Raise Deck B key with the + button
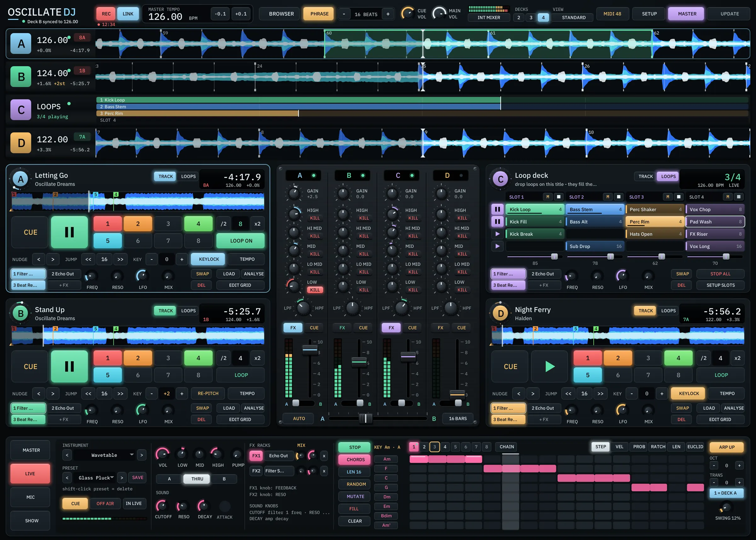 click(182, 394)
